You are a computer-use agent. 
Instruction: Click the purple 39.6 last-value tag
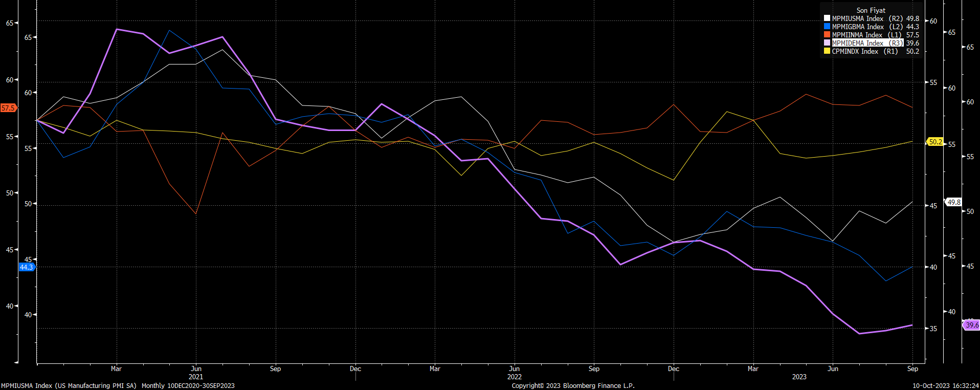[971, 325]
